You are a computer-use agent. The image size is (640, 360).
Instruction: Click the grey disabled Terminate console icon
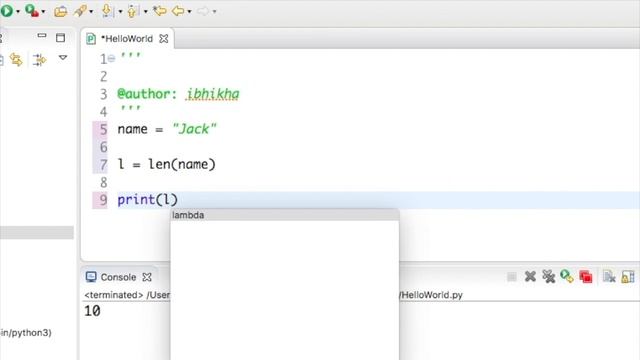(x=511, y=277)
